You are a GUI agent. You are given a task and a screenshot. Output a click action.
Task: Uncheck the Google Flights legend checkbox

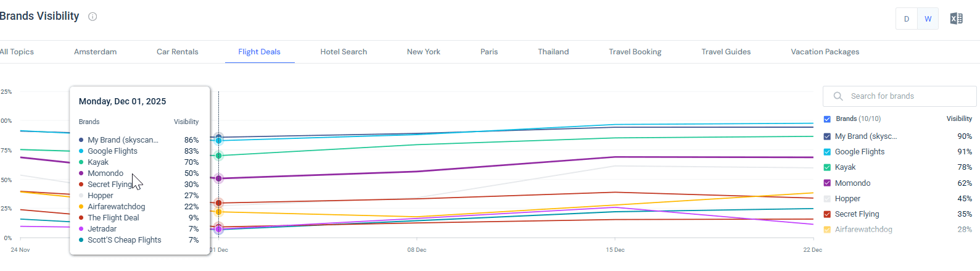pyautogui.click(x=827, y=152)
